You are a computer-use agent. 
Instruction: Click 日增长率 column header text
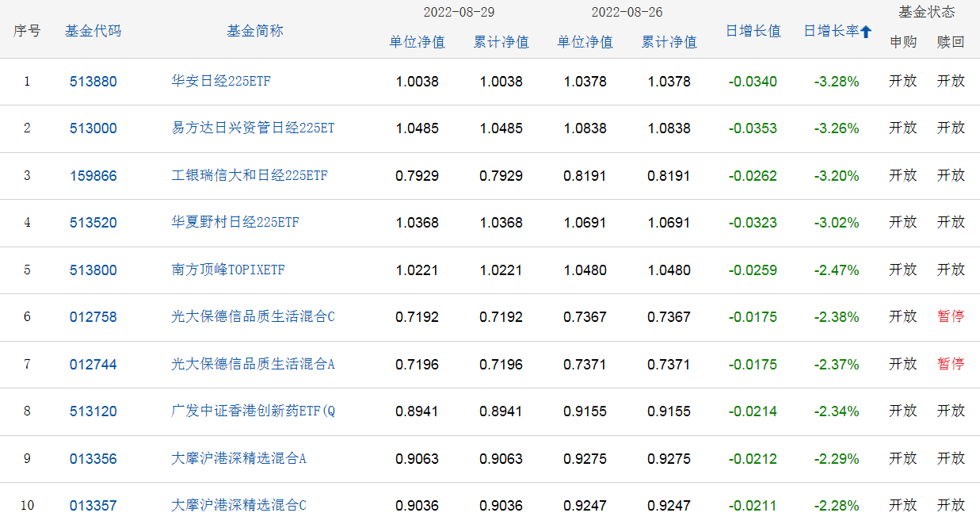click(x=831, y=31)
